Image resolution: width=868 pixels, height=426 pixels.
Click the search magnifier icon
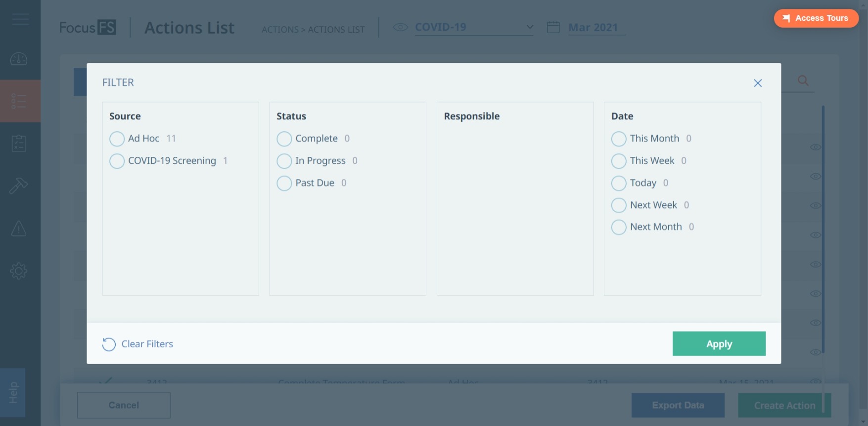tap(803, 80)
